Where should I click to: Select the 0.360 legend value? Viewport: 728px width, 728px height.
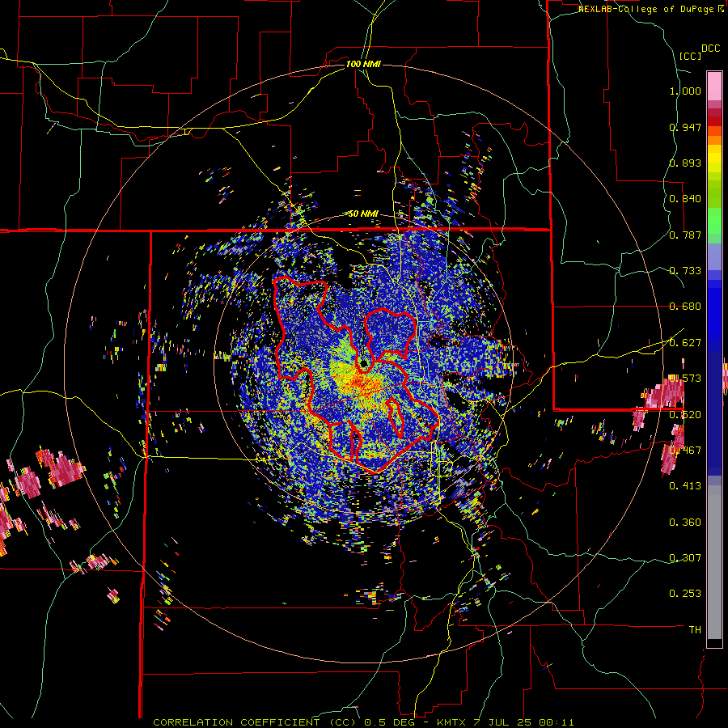point(685,523)
